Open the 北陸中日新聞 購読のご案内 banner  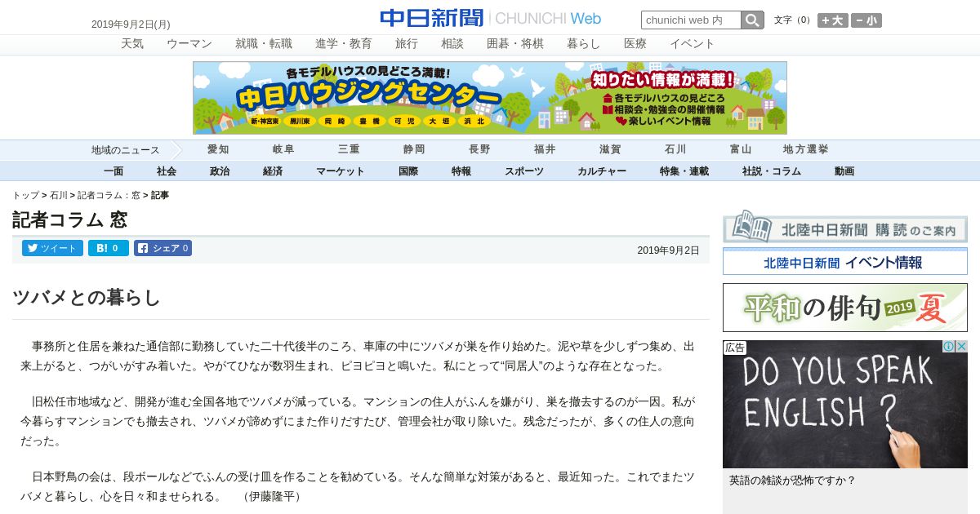click(x=845, y=227)
